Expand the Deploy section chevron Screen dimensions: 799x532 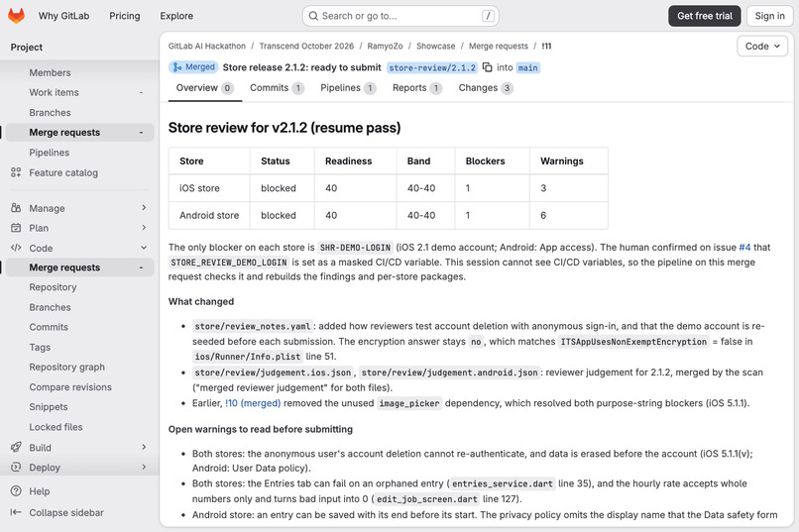click(144, 467)
